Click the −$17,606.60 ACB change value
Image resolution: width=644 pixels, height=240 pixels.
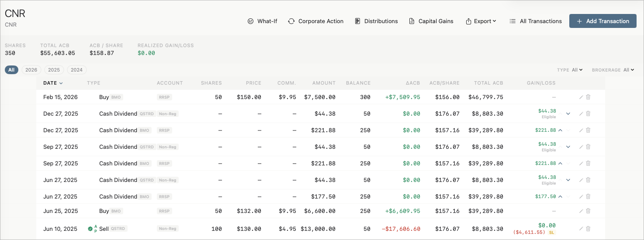click(x=401, y=229)
